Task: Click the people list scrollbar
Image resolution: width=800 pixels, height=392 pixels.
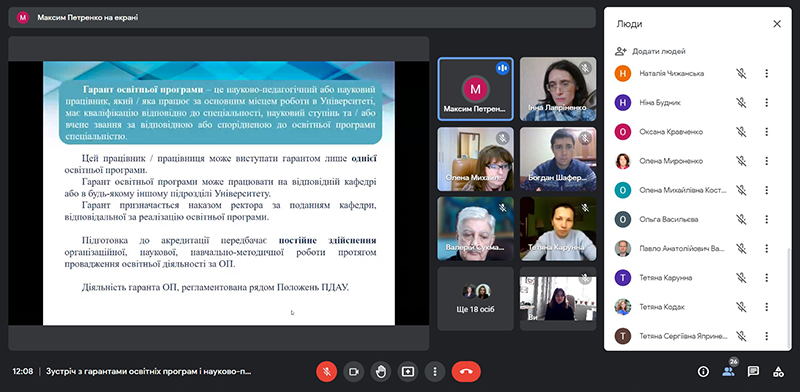Action: coord(789,299)
